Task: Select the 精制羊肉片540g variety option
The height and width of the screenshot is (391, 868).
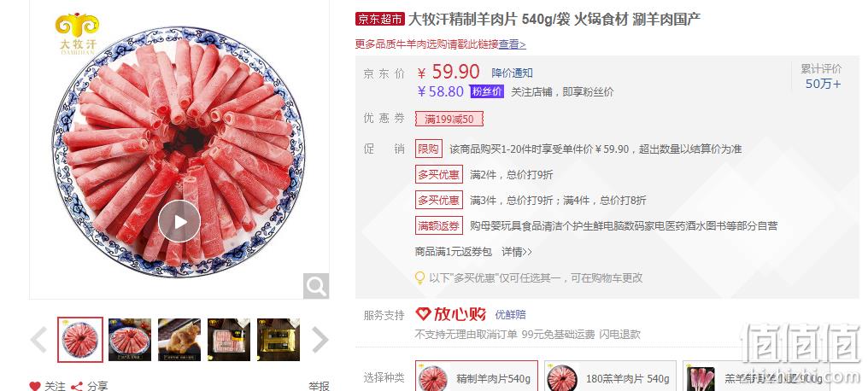Action: [477, 376]
